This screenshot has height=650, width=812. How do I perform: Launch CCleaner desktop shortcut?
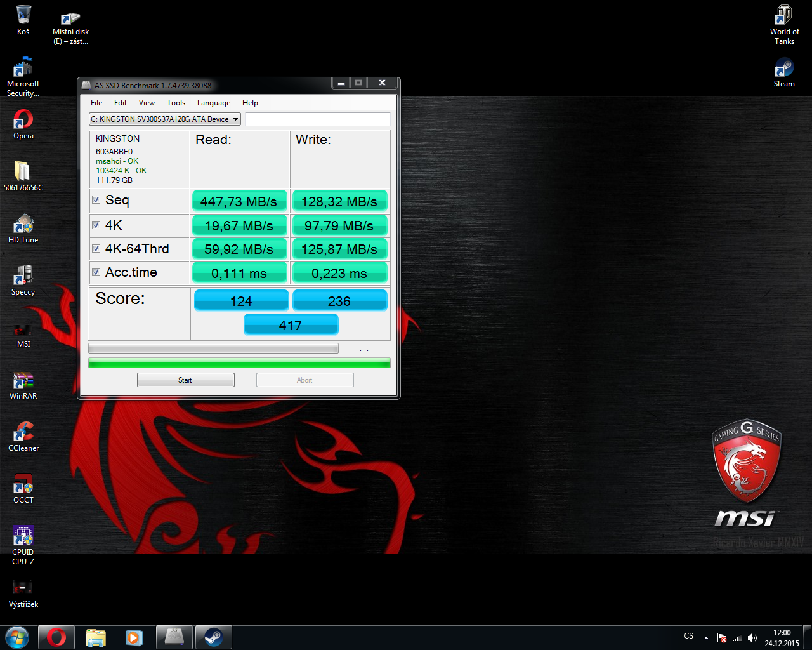[23, 436]
